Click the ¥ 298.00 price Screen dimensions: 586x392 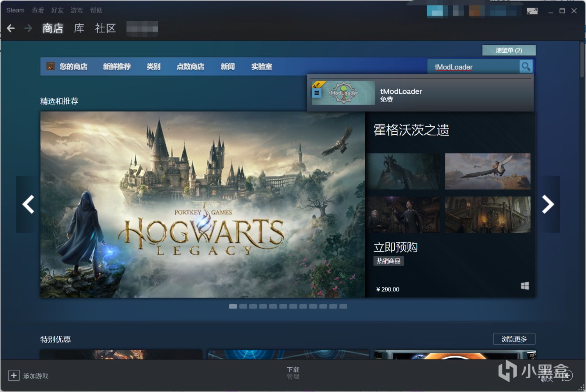(387, 289)
